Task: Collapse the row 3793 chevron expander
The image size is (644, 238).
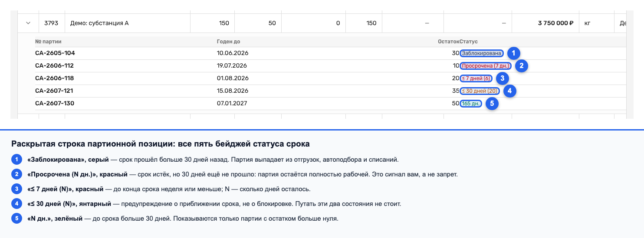Action: (x=28, y=23)
